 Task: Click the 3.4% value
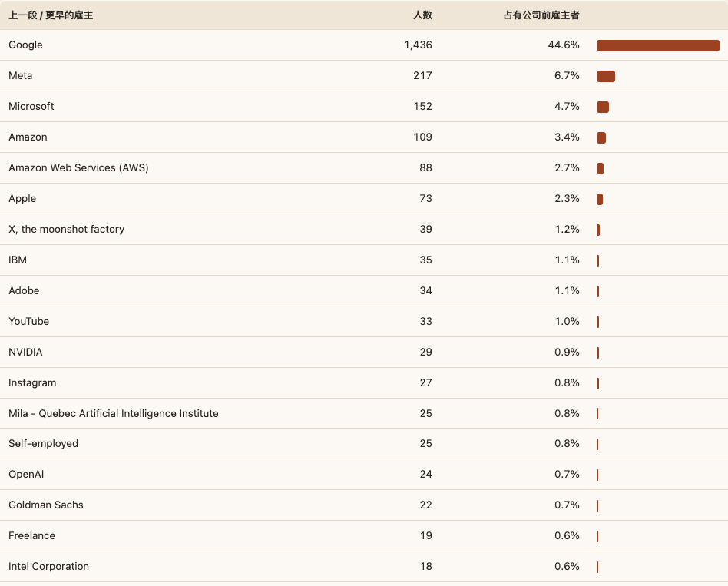pyautogui.click(x=567, y=137)
